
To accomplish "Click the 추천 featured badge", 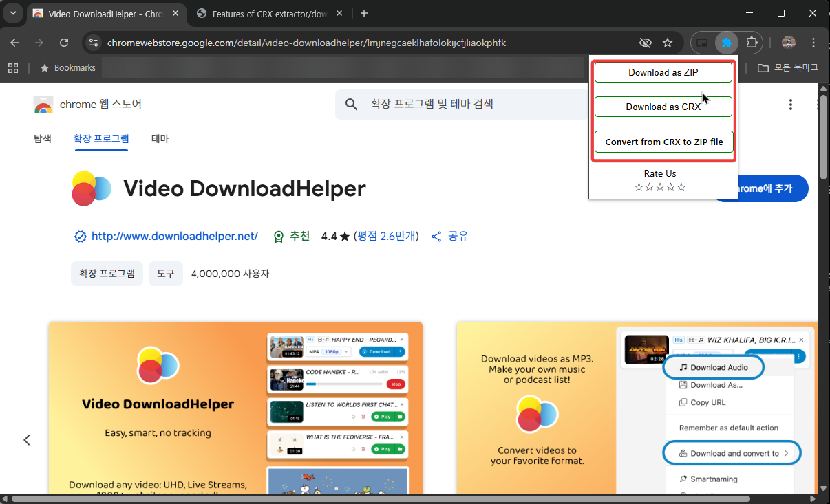I will point(291,236).
